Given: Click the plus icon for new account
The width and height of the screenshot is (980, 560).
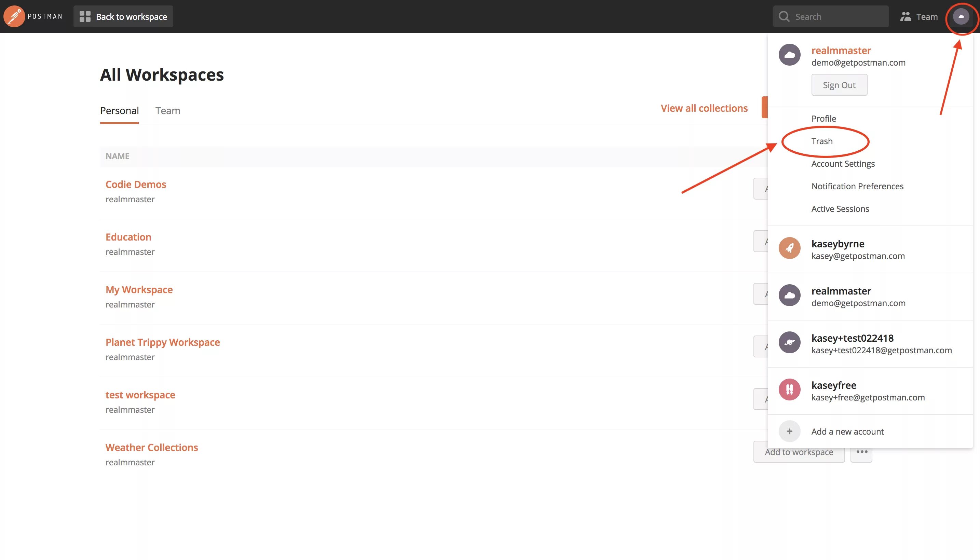Looking at the screenshot, I should click(789, 432).
